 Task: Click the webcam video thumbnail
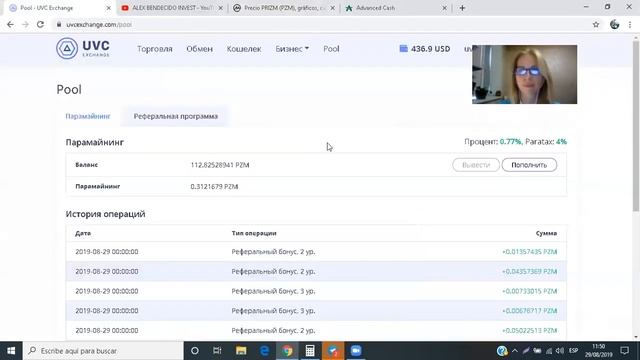pyautogui.click(x=524, y=74)
